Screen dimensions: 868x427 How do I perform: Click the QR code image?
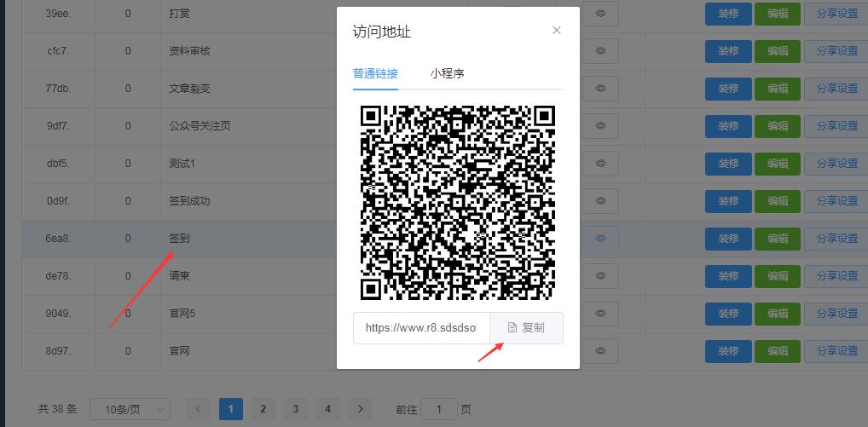(458, 202)
